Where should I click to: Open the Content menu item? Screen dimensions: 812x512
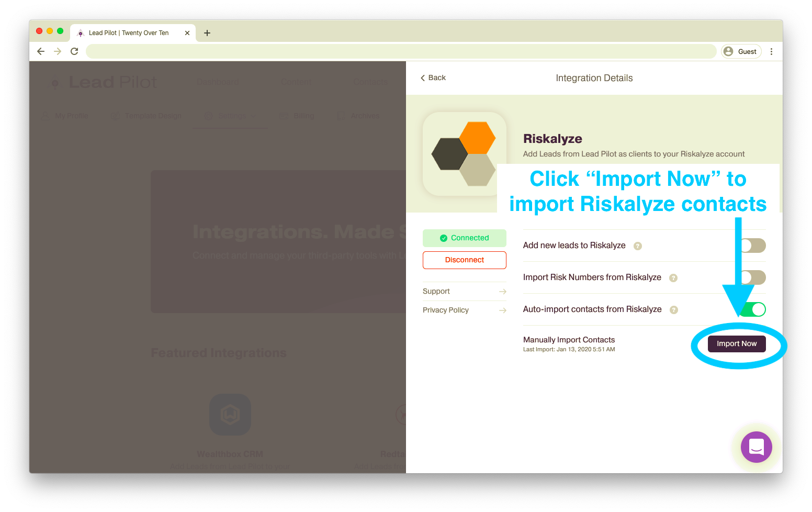(x=296, y=82)
